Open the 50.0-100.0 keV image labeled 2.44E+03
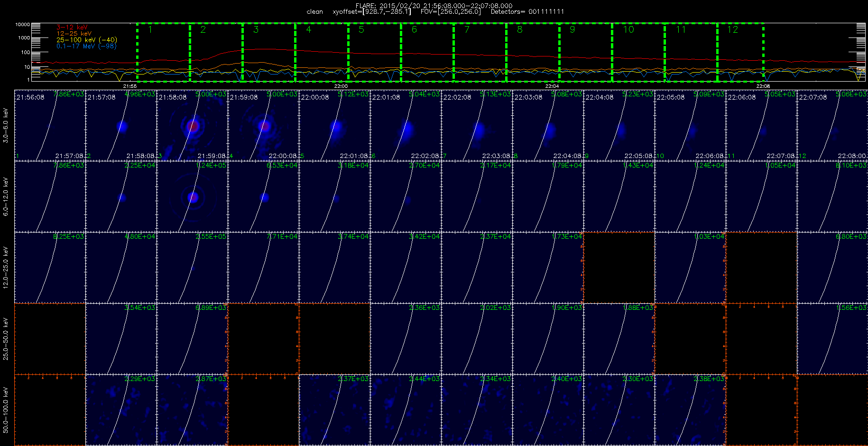The image size is (868, 446). pyautogui.click(x=406, y=410)
